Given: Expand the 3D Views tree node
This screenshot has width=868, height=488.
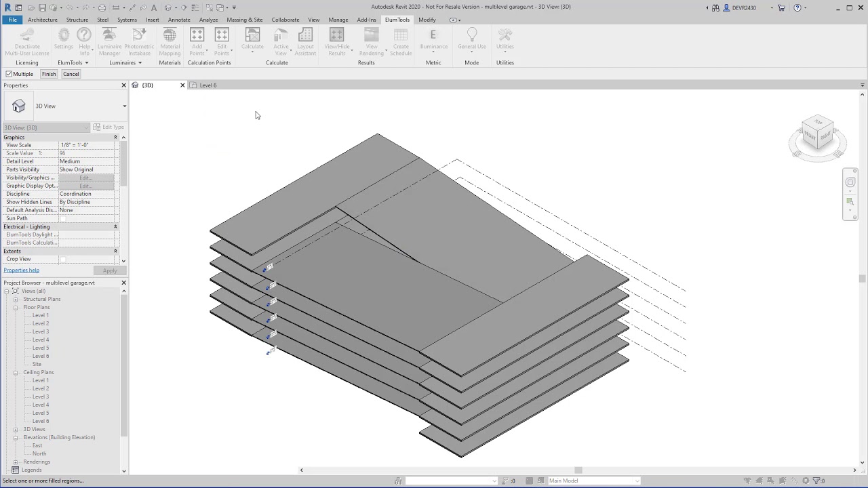Looking at the screenshot, I should click(x=16, y=430).
